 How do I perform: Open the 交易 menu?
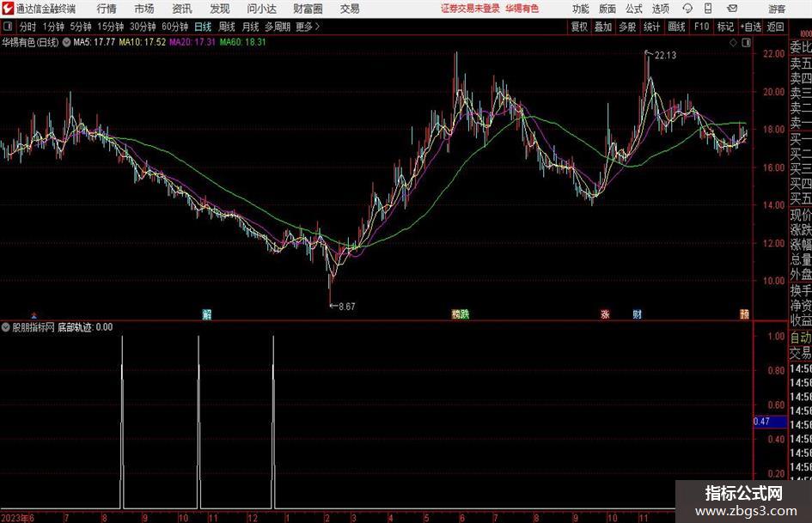350,9
